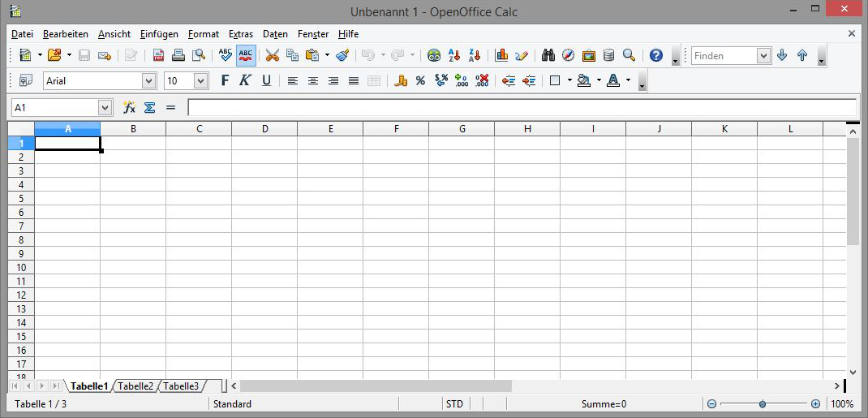
Task: Open the chart insertion tool
Action: pyautogui.click(x=501, y=55)
